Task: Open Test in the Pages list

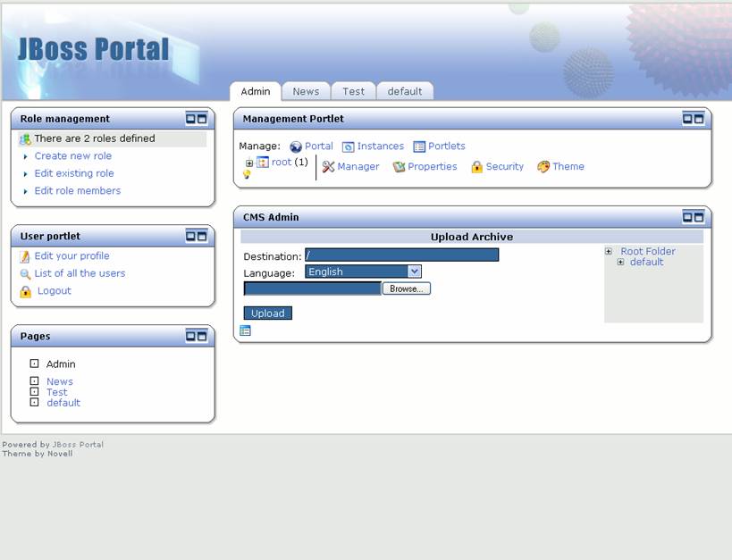Action: click(x=57, y=392)
